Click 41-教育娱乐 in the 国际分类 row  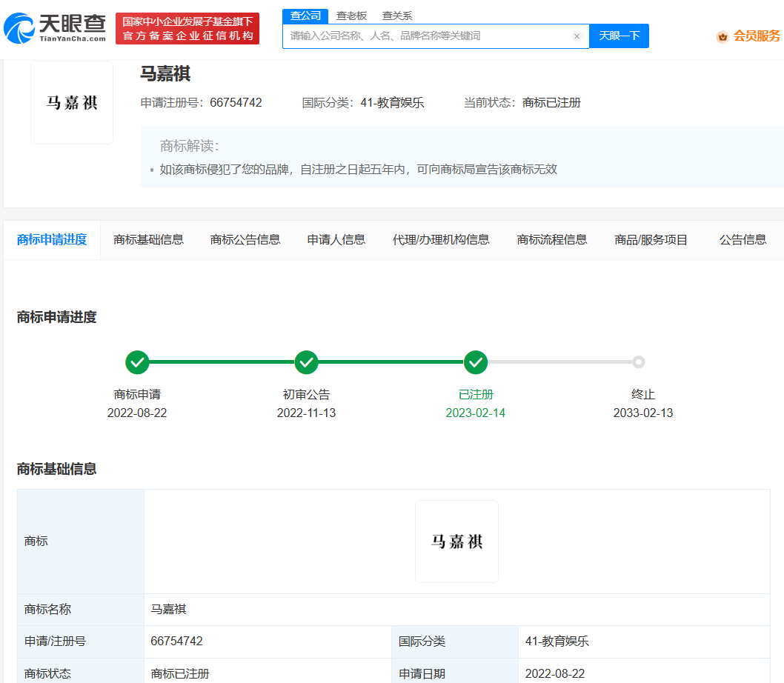(557, 641)
